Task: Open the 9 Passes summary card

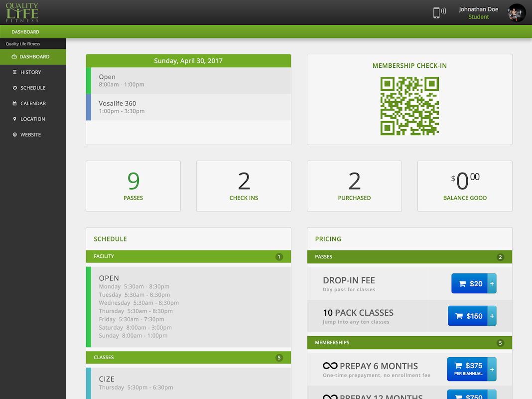Action: coord(133,186)
